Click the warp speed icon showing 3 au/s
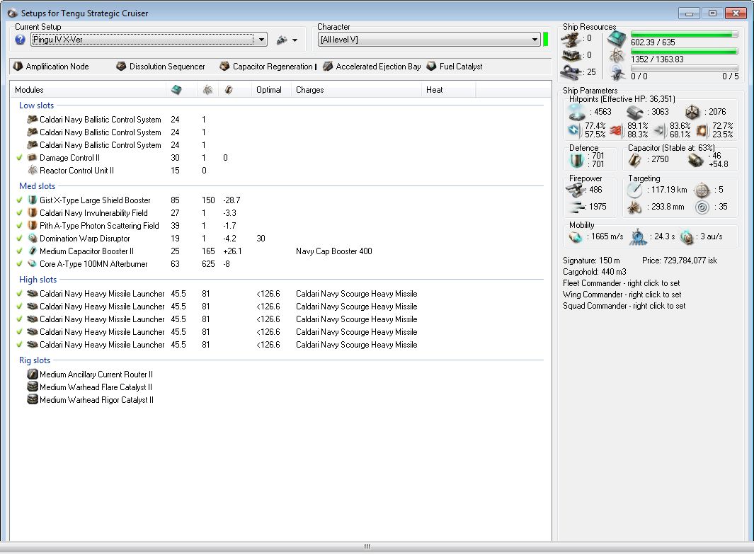Screen dimensions: 754x560 [x=687, y=237]
